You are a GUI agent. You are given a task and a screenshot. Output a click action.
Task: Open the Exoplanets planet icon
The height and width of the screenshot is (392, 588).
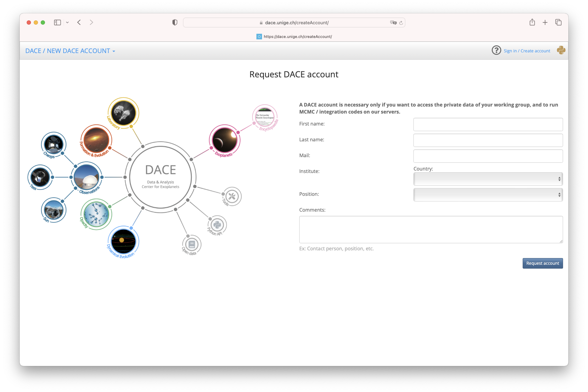(x=225, y=140)
